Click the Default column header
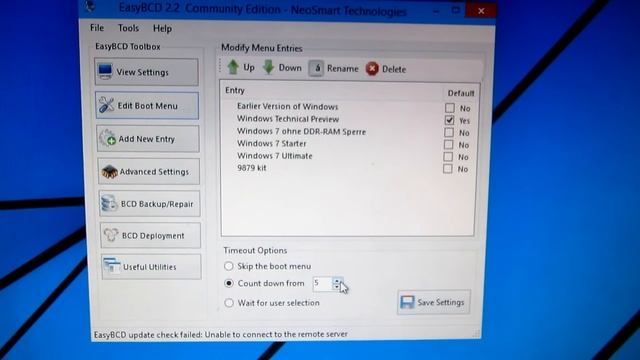This screenshot has height=360, width=640. tap(461, 93)
